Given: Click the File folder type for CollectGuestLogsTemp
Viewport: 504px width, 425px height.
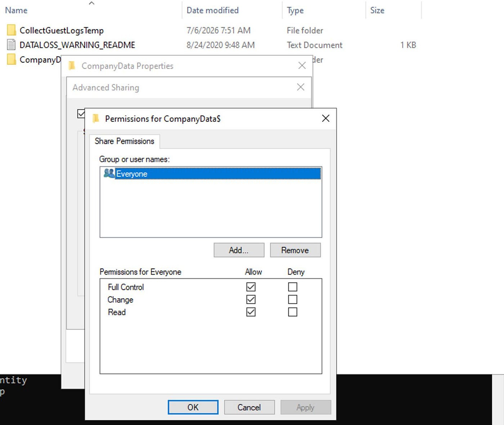Looking at the screenshot, I should pyautogui.click(x=305, y=31).
